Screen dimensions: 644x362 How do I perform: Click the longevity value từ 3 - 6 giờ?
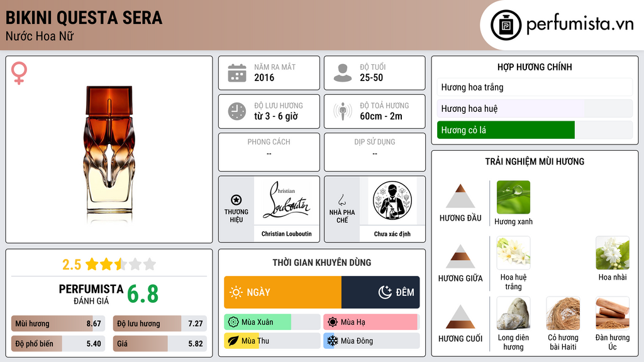pos(275,116)
